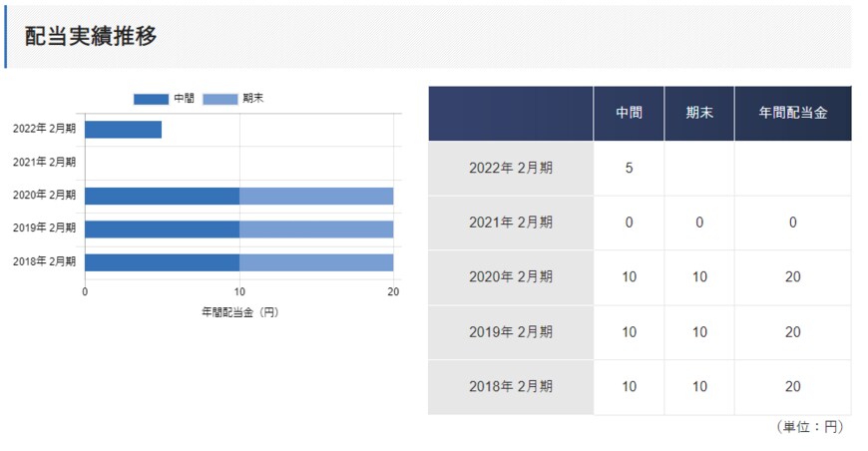Click the 配当実績推移 section heading
The height and width of the screenshot is (451, 868).
pos(91,36)
